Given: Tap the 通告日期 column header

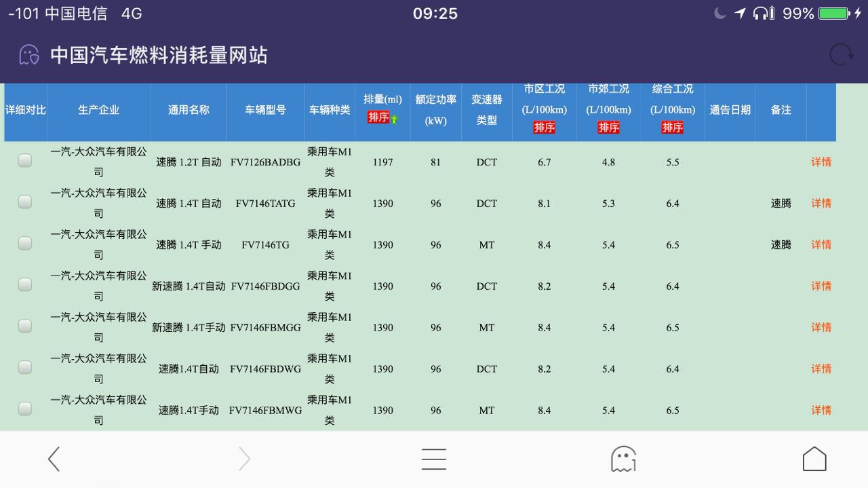Looking at the screenshot, I should pos(730,110).
